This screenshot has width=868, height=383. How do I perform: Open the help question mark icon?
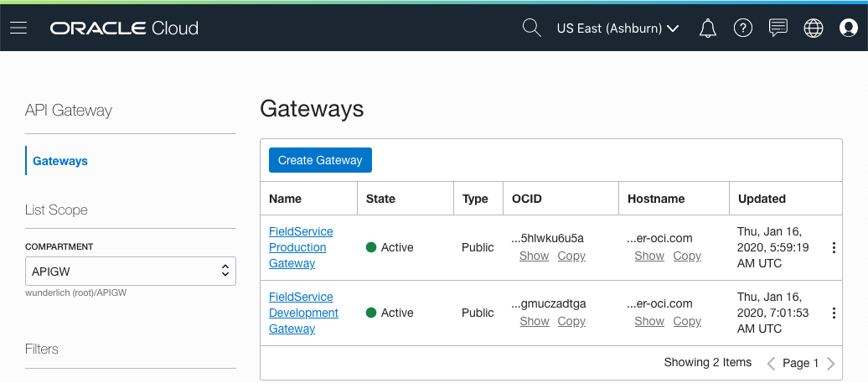(743, 28)
